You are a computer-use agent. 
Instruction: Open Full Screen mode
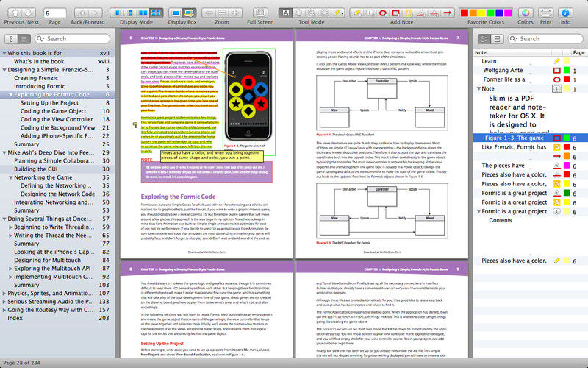(260, 13)
